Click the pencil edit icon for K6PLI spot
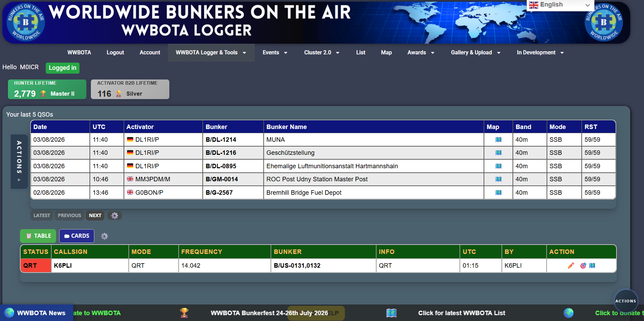The image size is (644, 321). pos(571,266)
